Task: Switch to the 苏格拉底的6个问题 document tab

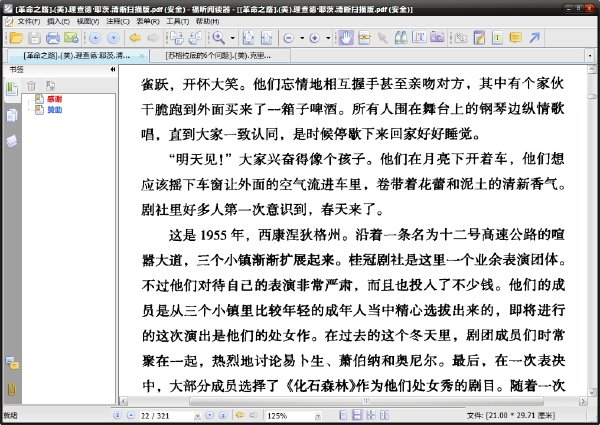Action: pos(218,56)
